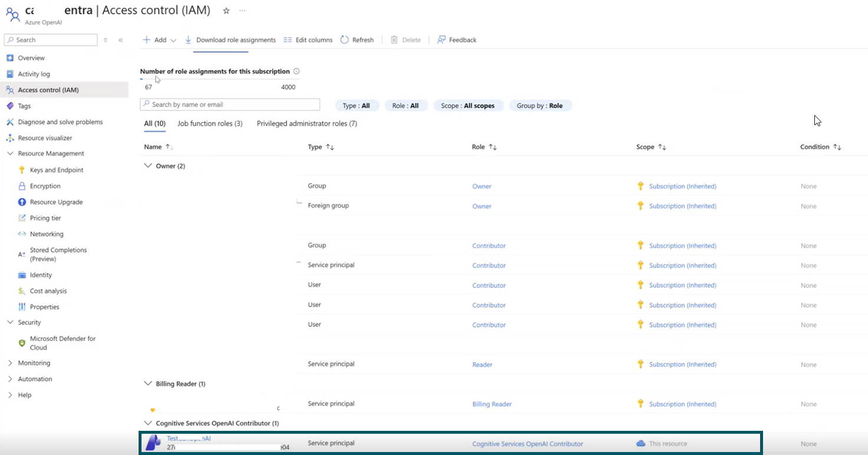This screenshot has height=455, width=868.
Task: Open Edit columns from toolbar
Action: pyautogui.click(x=308, y=40)
